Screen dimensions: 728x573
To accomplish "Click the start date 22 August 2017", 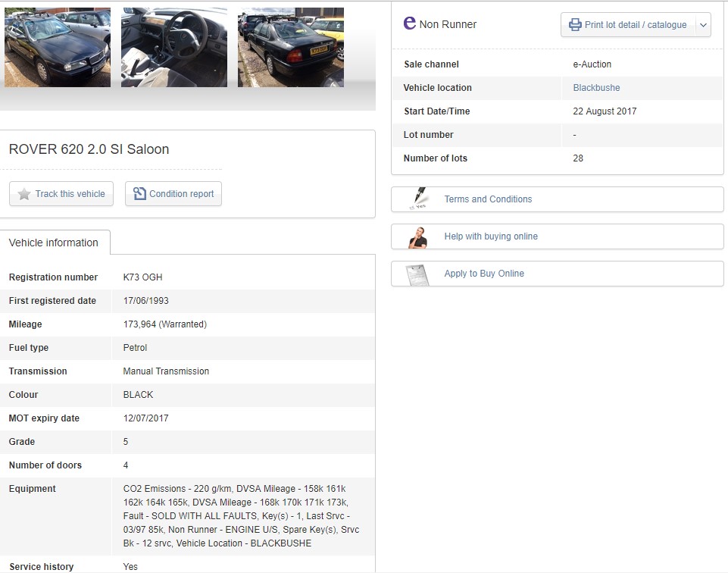I will (605, 111).
